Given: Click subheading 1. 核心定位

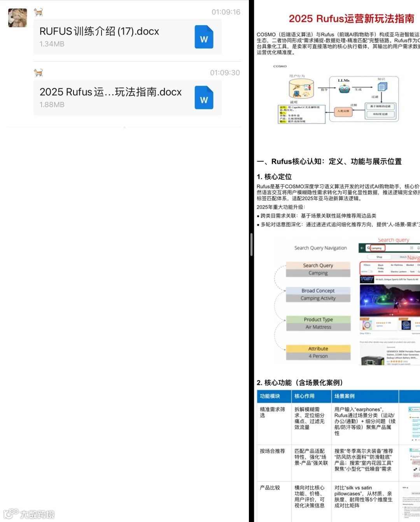Looking at the screenshot, I should [x=274, y=177].
